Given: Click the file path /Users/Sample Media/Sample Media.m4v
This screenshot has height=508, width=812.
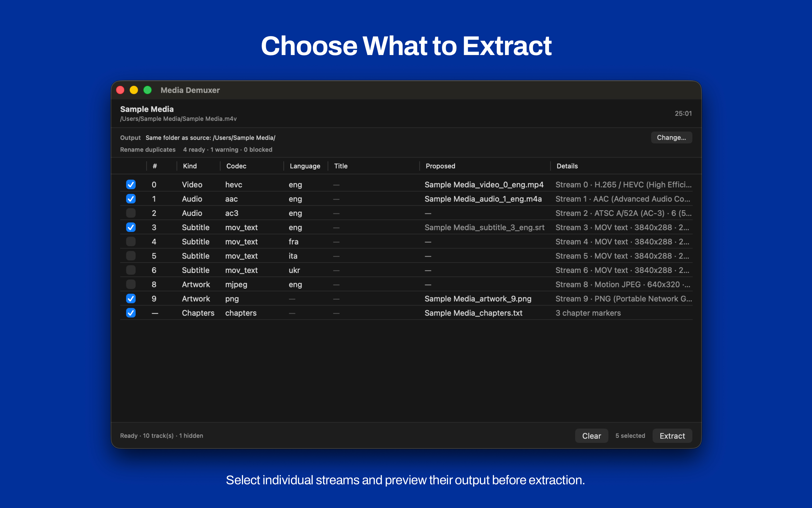Looking at the screenshot, I should tap(178, 119).
